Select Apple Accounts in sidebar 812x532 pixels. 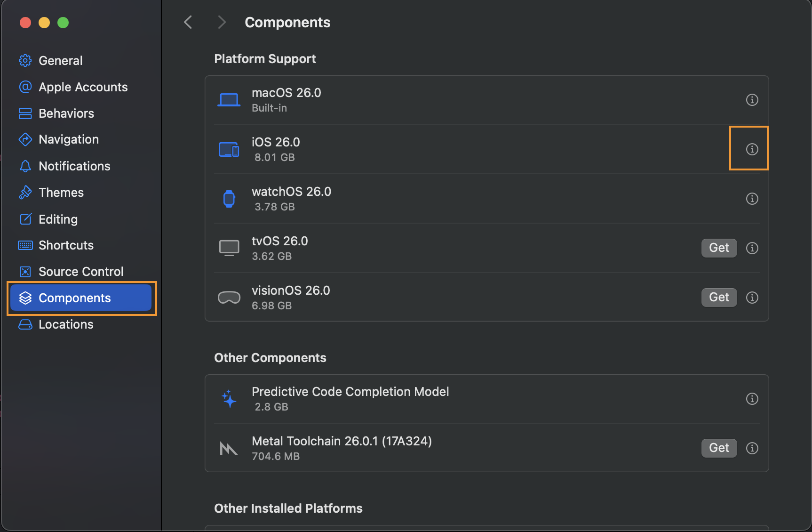[83, 87]
